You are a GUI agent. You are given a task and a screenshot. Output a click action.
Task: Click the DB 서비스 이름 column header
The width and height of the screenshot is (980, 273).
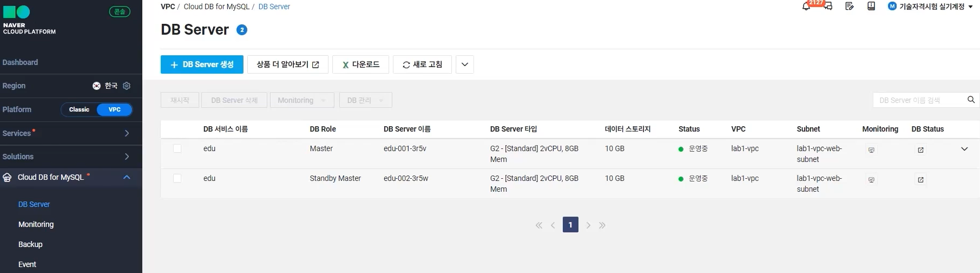tap(226, 129)
